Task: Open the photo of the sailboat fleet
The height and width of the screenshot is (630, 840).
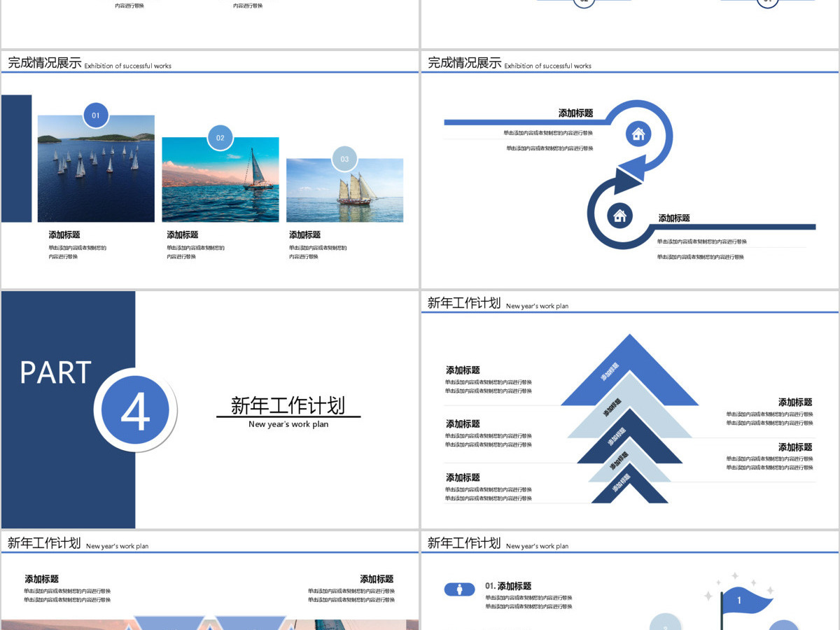Action: (x=96, y=169)
